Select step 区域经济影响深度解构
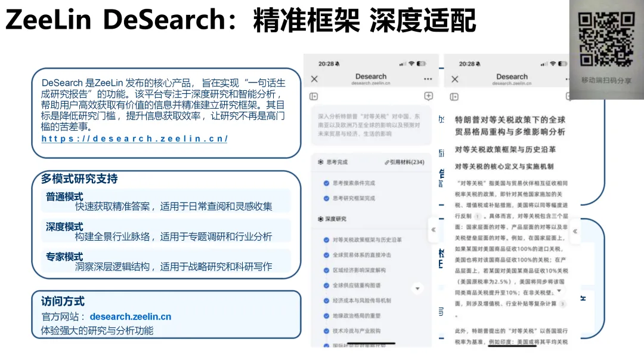The image size is (644, 363). [359, 270]
